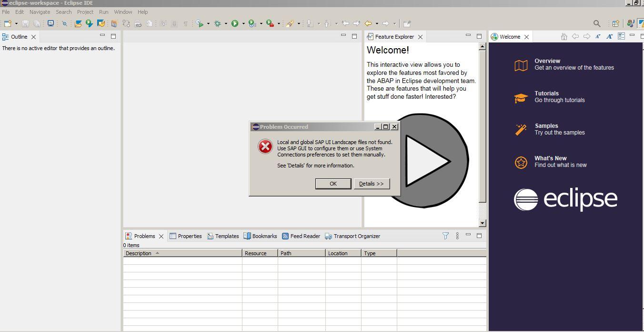644x332 pixels.
Task: Select the Transport Organizer tab
Action: 352,236
